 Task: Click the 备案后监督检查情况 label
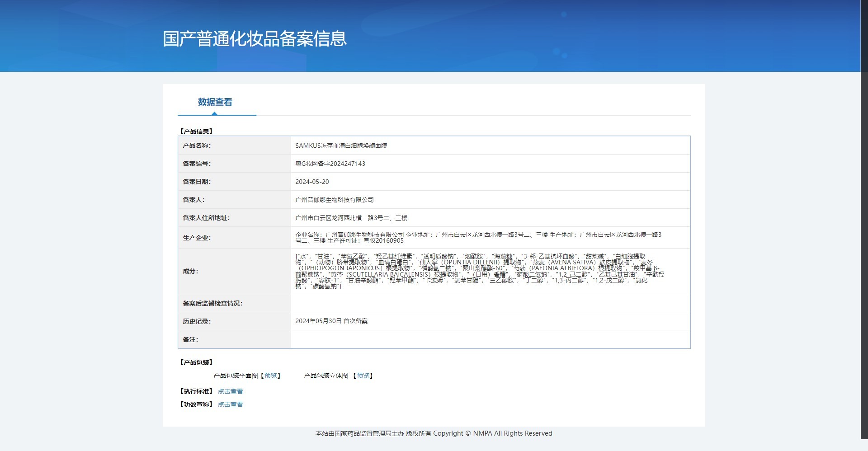[212, 303]
